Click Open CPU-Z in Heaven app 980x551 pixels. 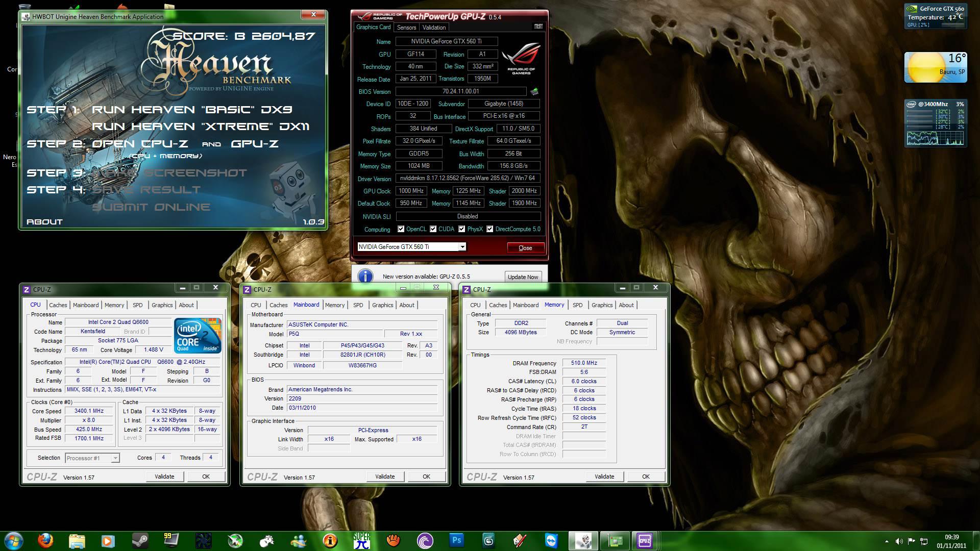click(x=140, y=144)
